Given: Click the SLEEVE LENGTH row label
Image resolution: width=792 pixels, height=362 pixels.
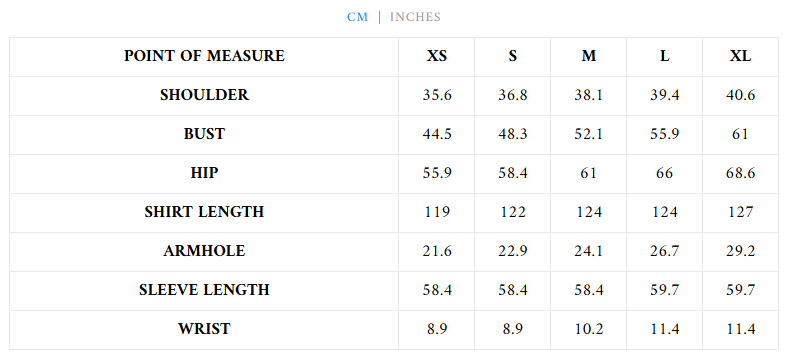Looking at the screenshot, I should (204, 290).
